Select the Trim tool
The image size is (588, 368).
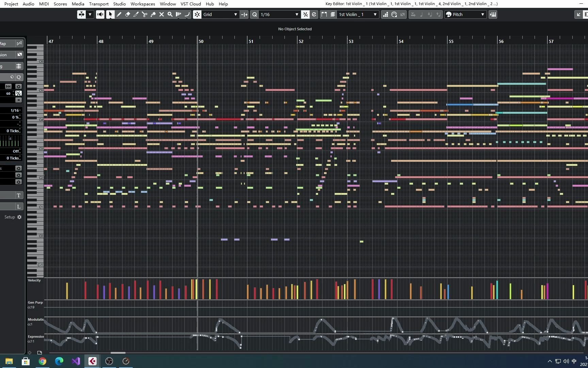[136, 14]
